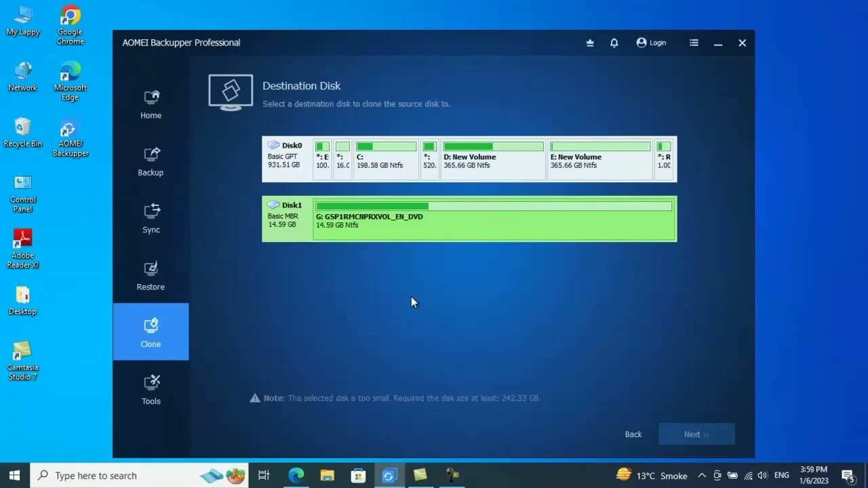Click AOMEI Backupper taskbar button
This screenshot has width=868, height=488.
[x=389, y=475]
